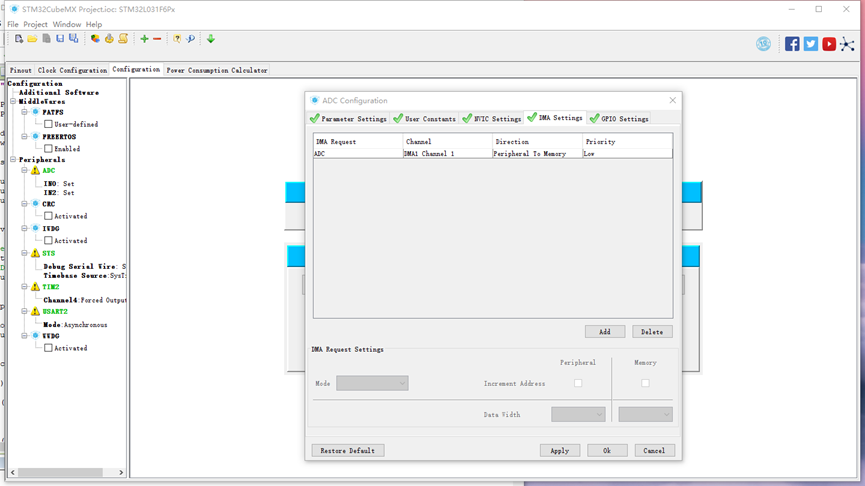Click the ST network star icon

pos(847,44)
